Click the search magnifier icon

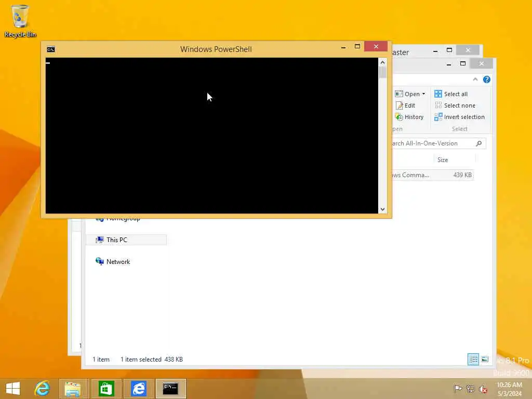click(x=478, y=143)
